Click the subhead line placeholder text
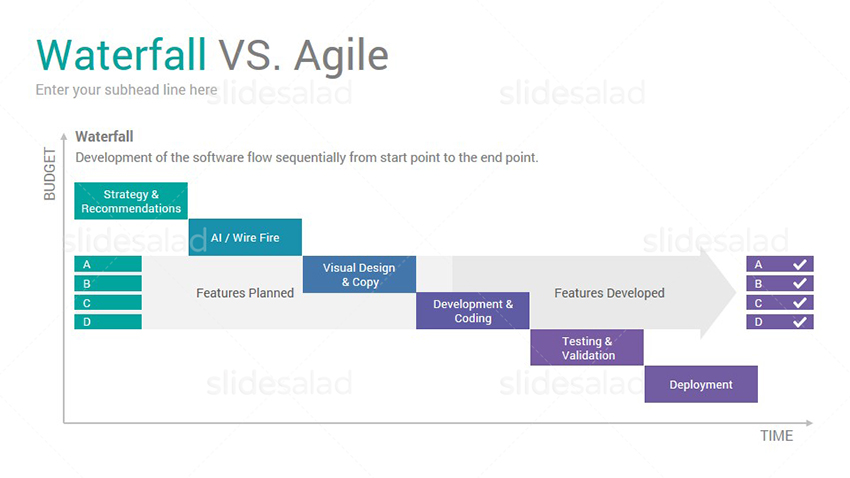The image size is (850, 478). [x=126, y=89]
